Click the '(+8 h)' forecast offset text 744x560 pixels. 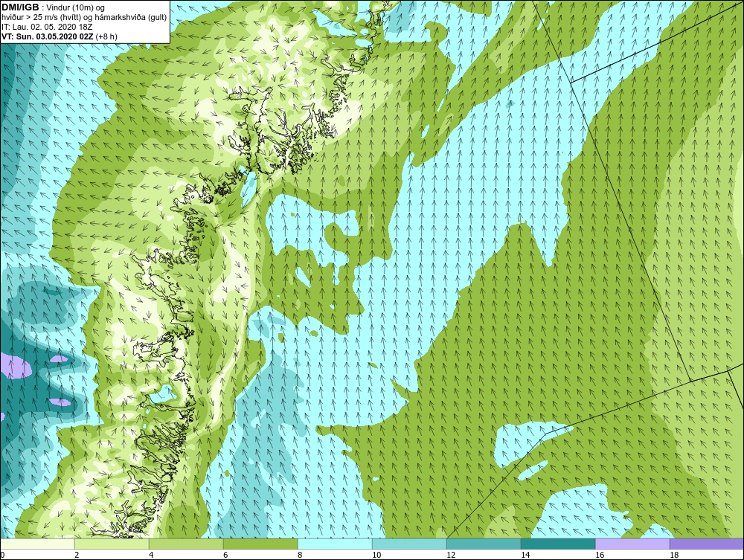(106, 36)
